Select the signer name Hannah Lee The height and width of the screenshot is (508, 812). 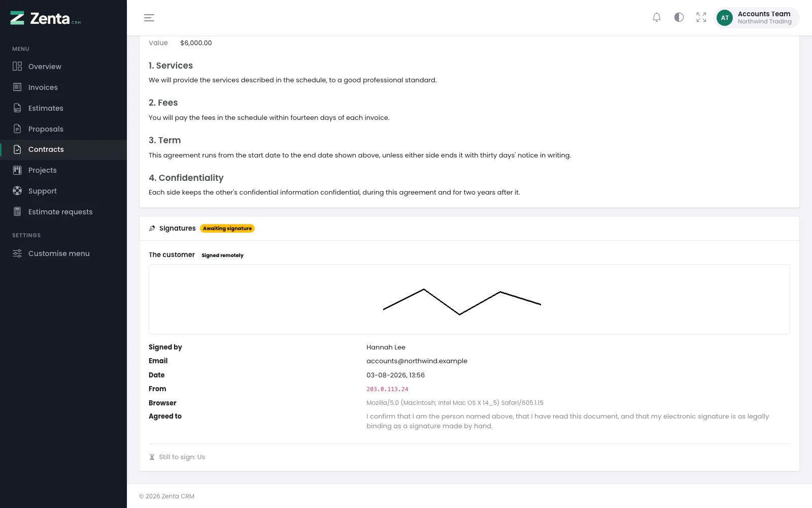pyautogui.click(x=386, y=347)
